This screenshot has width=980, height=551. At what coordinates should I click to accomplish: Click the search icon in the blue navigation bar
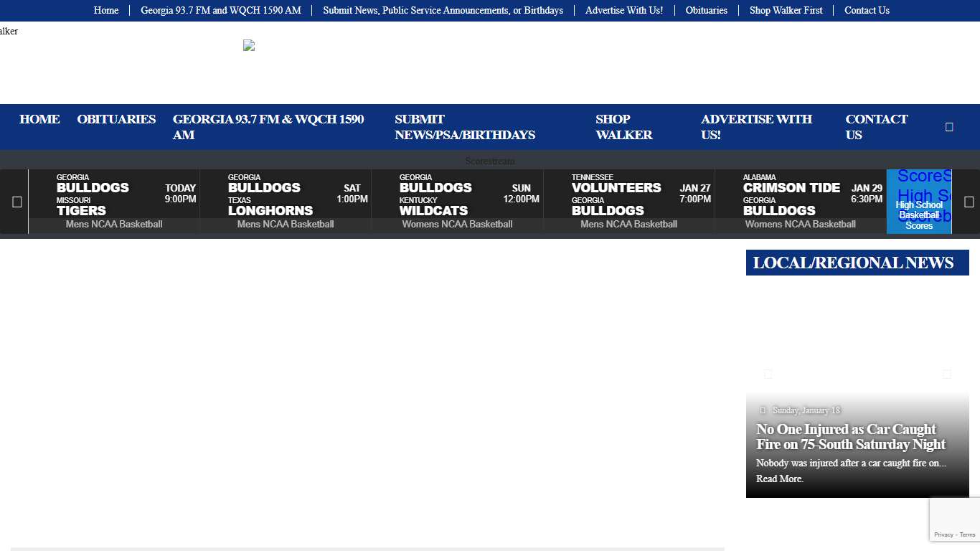[949, 127]
